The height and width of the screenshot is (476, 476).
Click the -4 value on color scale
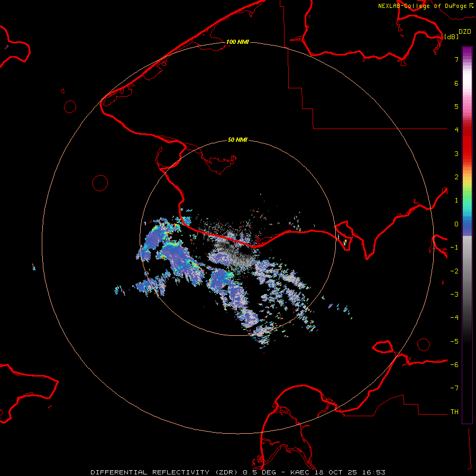point(454,317)
